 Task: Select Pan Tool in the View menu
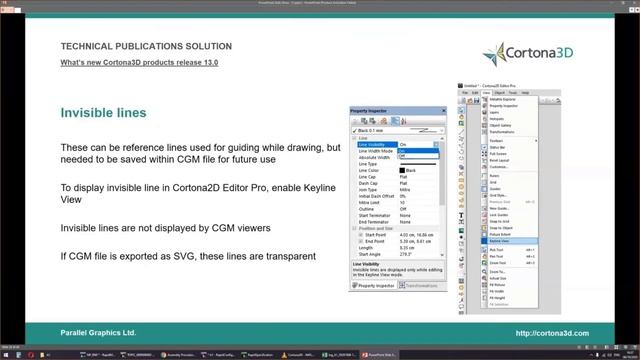click(x=509, y=256)
